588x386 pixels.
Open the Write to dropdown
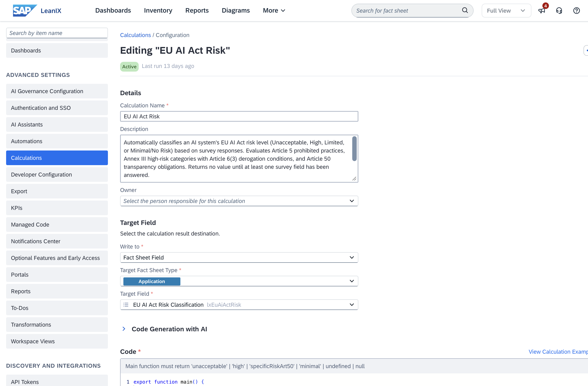click(239, 257)
